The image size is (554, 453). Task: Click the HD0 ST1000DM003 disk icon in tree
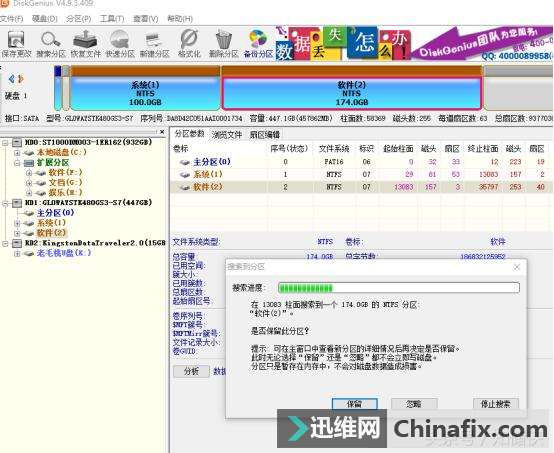point(17,142)
